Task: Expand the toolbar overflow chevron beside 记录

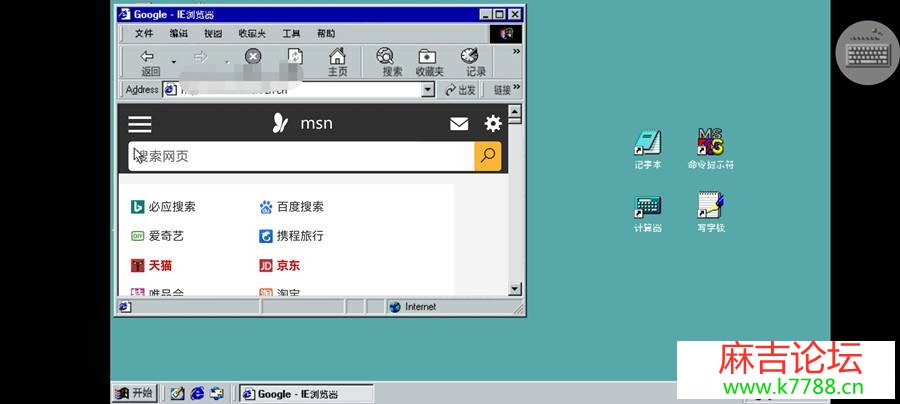Action: coord(516,52)
